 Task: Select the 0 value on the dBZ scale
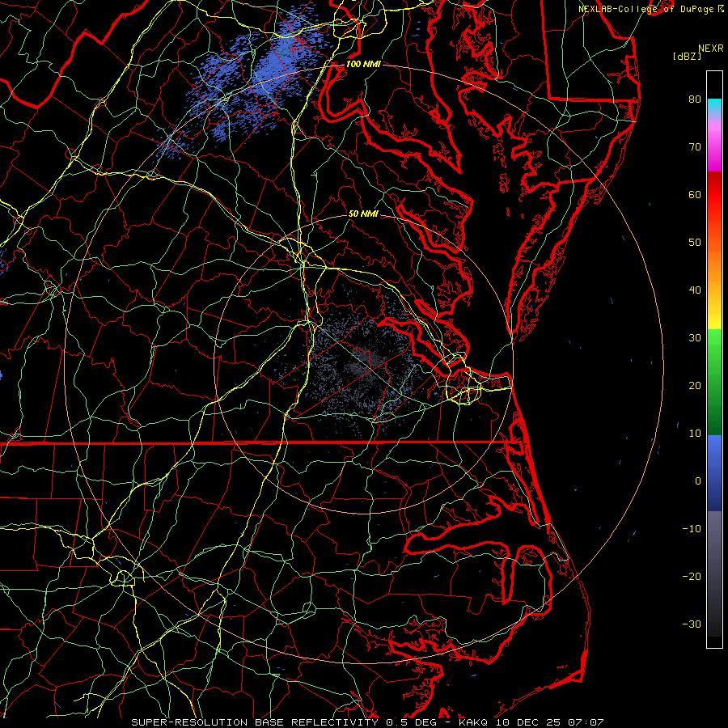point(698,481)
